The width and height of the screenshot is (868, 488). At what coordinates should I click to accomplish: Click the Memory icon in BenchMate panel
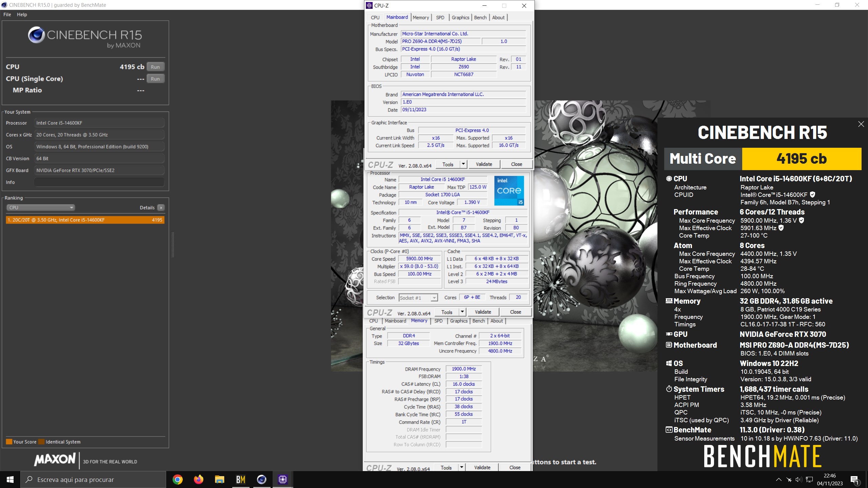pyautogui.click(x=669, y=301)
